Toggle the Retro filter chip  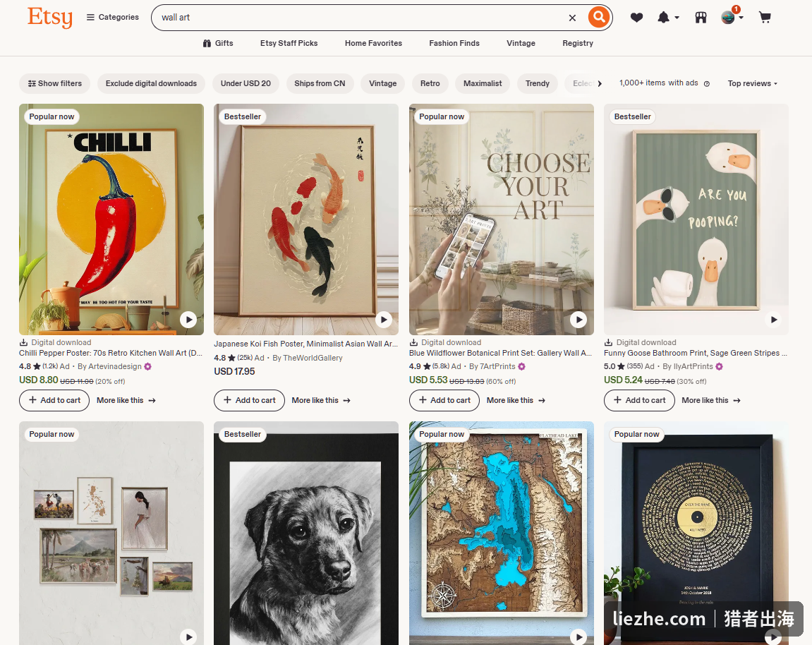tap(430, 83)
